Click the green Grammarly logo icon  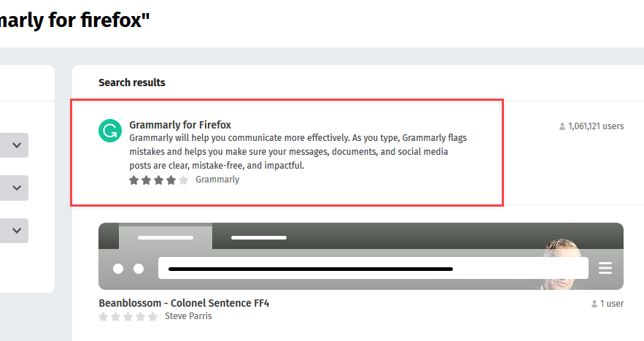109,131
